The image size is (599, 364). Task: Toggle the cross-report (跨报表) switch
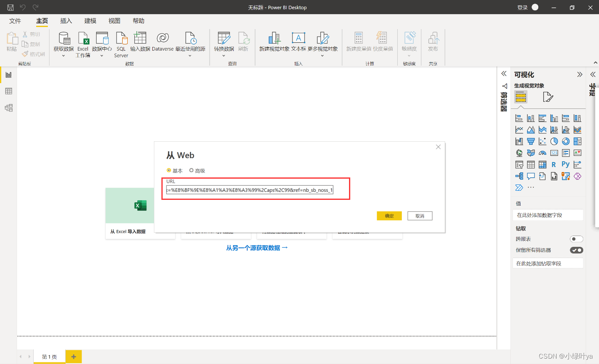[577, 239]
